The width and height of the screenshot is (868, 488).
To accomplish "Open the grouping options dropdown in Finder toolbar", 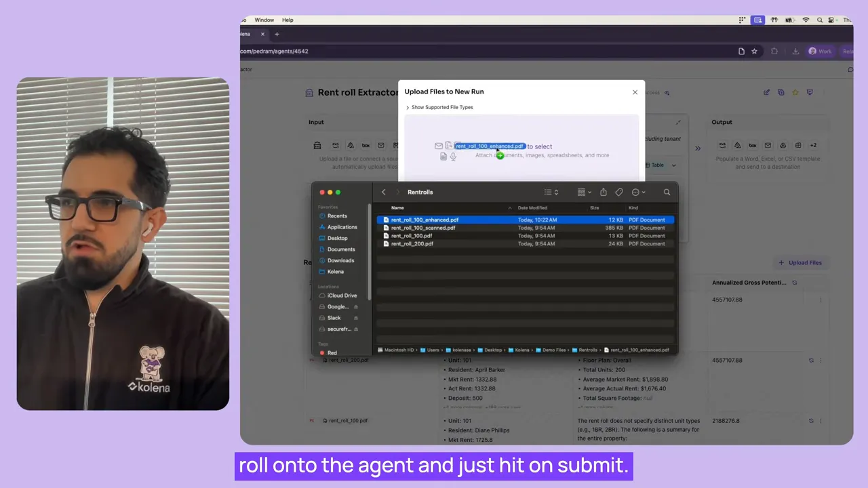I will [583, 192].
